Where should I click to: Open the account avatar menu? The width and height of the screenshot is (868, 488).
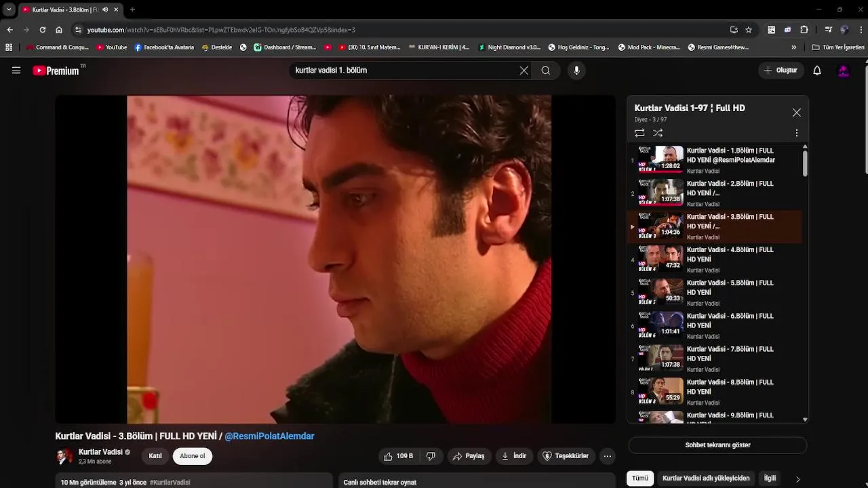tap(844, 70)
